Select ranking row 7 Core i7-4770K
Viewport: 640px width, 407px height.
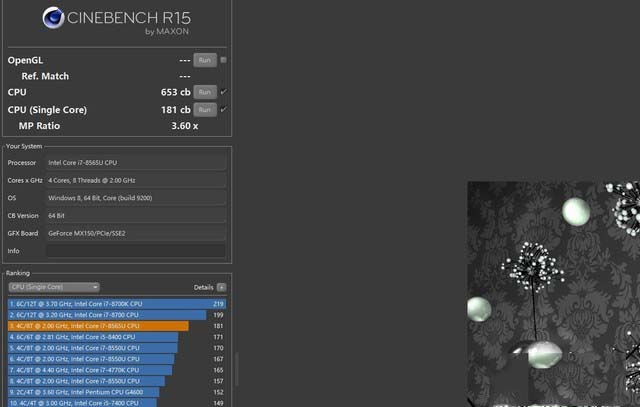(117, 370)
